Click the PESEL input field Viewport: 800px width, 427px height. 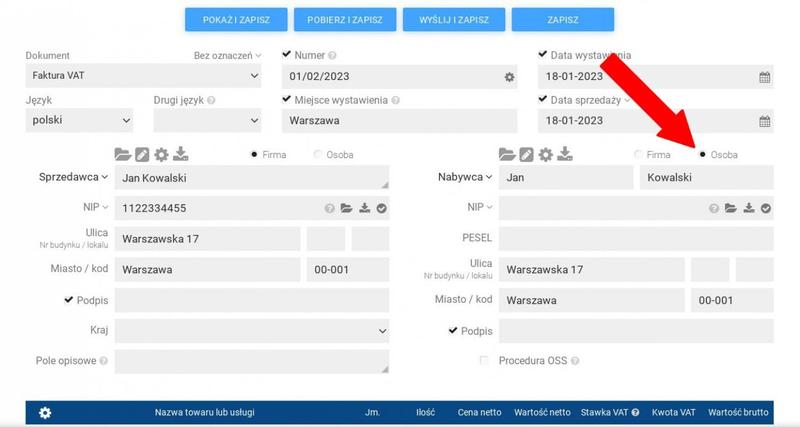[x=636, y=239]
